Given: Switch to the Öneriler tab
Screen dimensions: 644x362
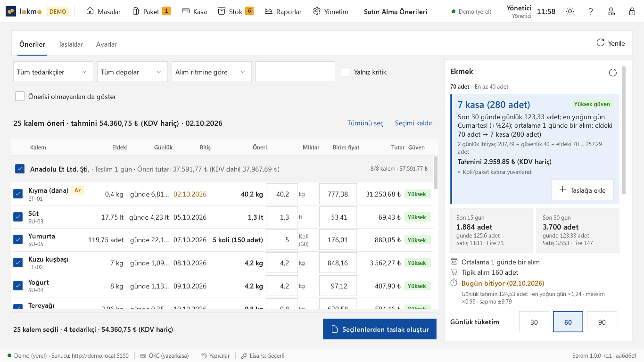Looking at the screenshot, I should [32, 44].
